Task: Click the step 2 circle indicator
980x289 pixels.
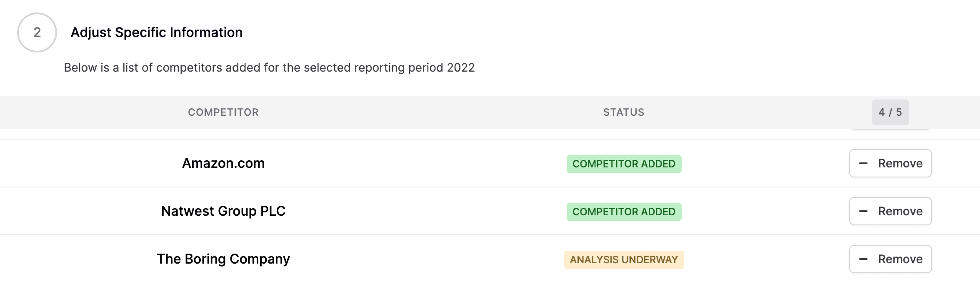Action: 37,32
